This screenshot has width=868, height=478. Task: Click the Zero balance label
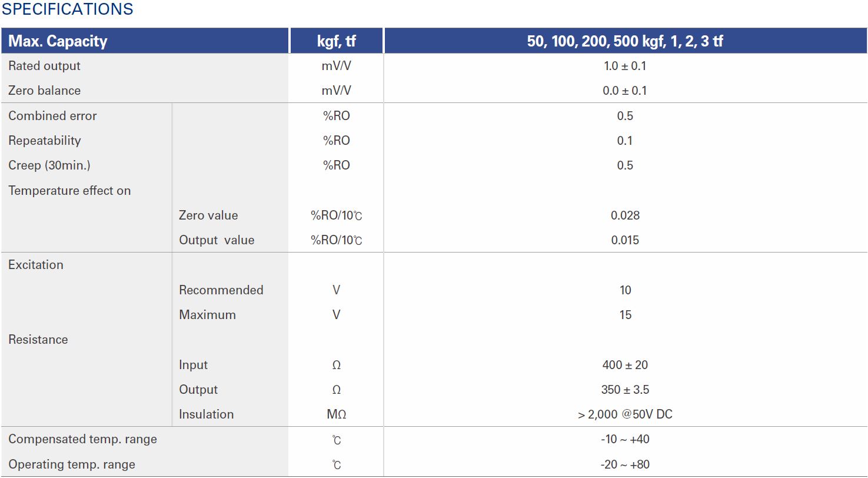pos(44,91)
